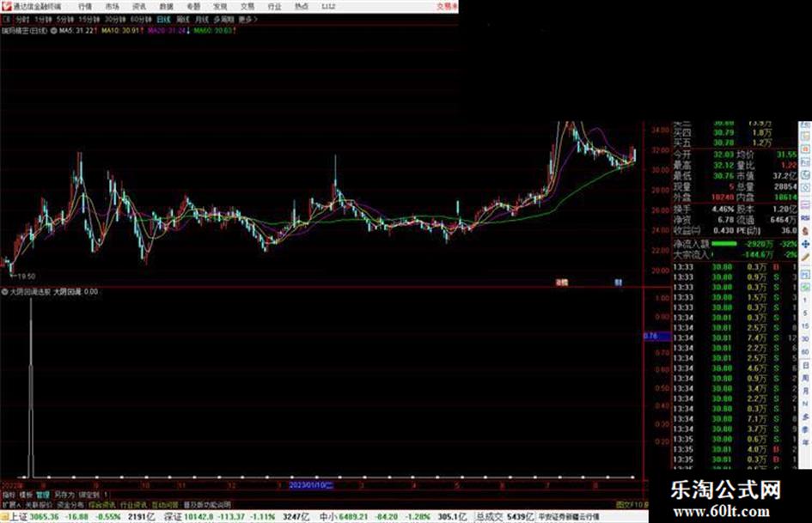Click the 管理 button below chart
This screenshot has width=812, height=523.
click(43, 495)
